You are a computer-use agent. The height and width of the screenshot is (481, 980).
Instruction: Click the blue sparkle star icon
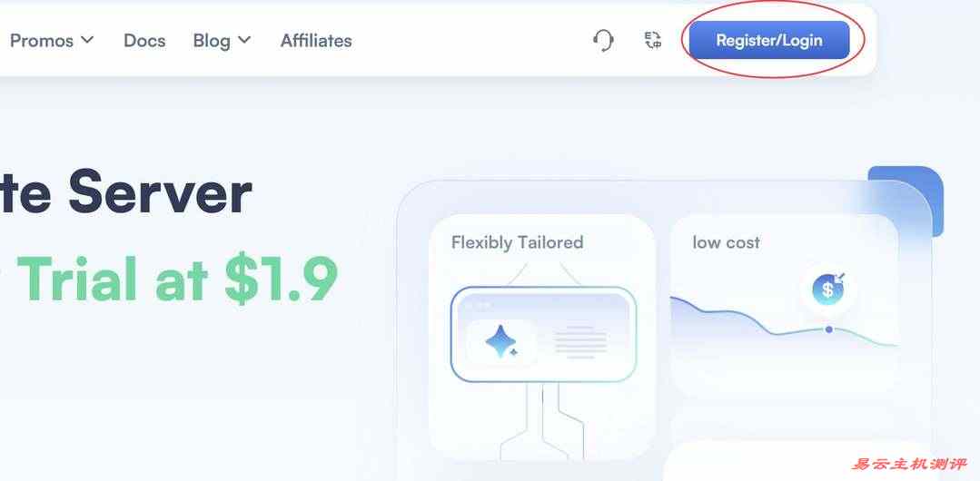[501, 342]
